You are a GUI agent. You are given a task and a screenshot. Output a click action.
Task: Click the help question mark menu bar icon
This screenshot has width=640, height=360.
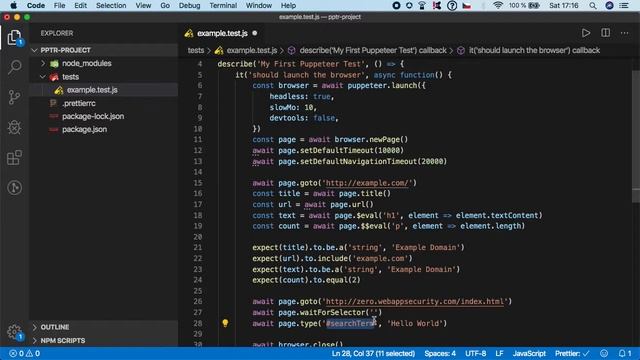tap(452, 6)
